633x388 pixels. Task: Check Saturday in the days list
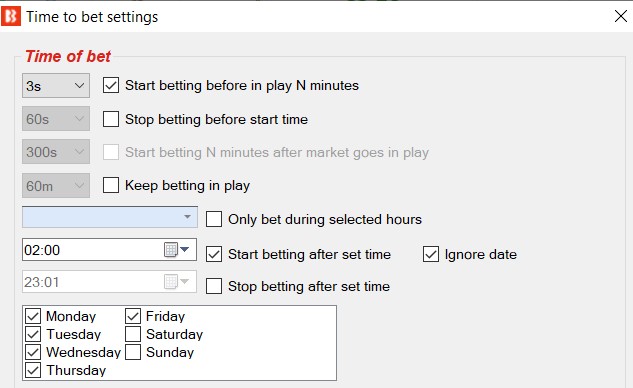pos(133,334)
